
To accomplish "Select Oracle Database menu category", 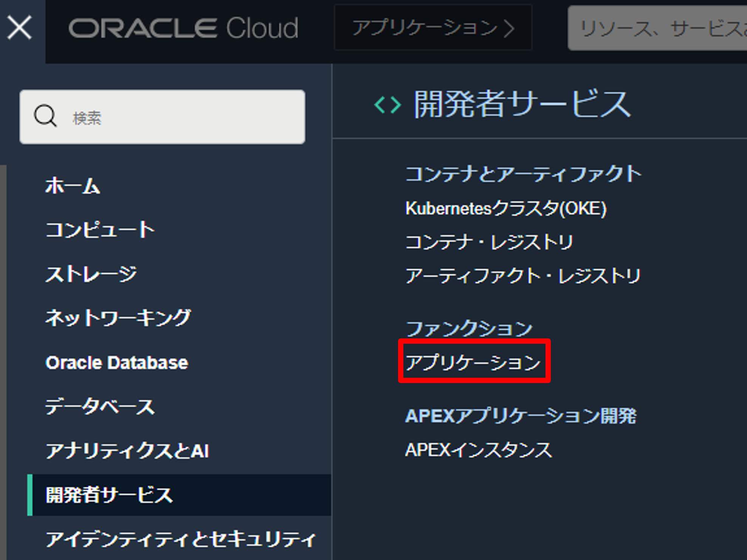I will click(116, 362).
